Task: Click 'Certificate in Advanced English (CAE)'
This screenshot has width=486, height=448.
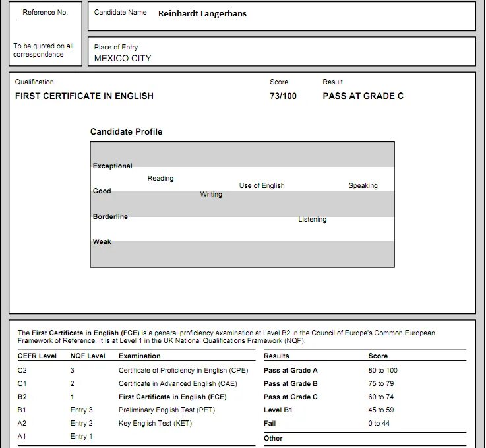Action: [x=178, y=383]
